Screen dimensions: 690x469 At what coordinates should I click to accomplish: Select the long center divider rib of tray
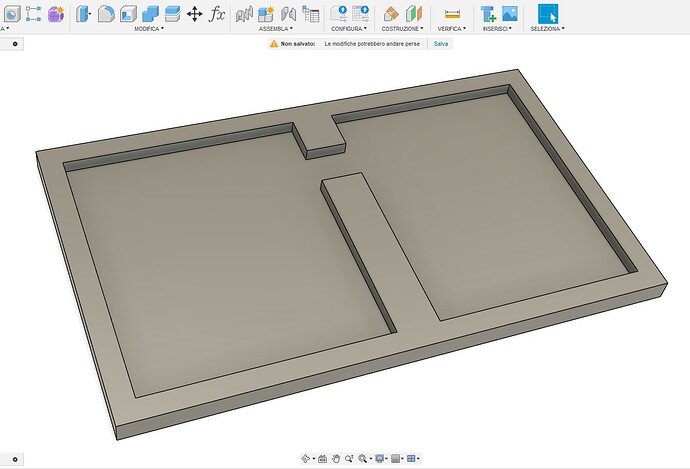tap(378, 246)
